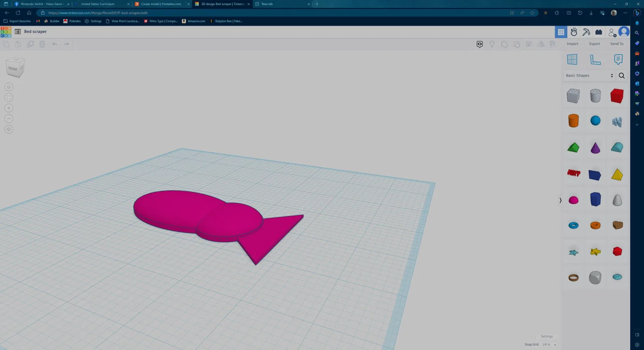This screenshot has width=644, height=350.
Task: Open browser Settings and more menu
Action: pos(625,13)
